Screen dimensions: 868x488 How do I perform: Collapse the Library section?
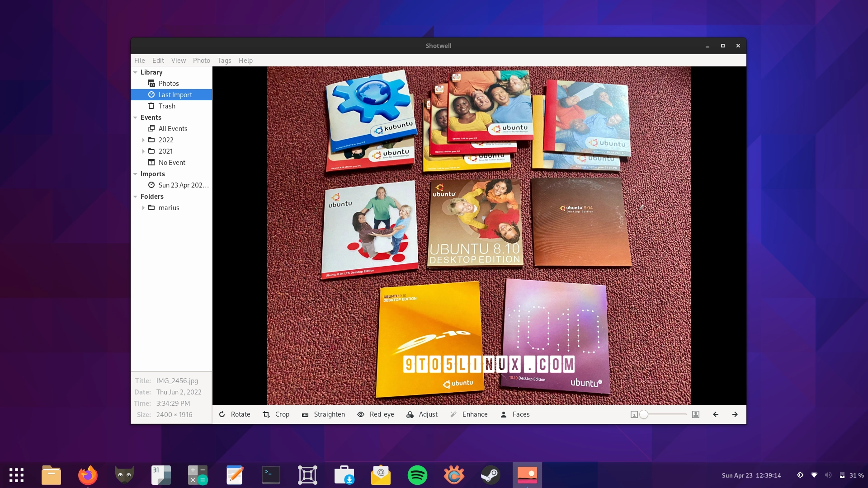(135, 72)
